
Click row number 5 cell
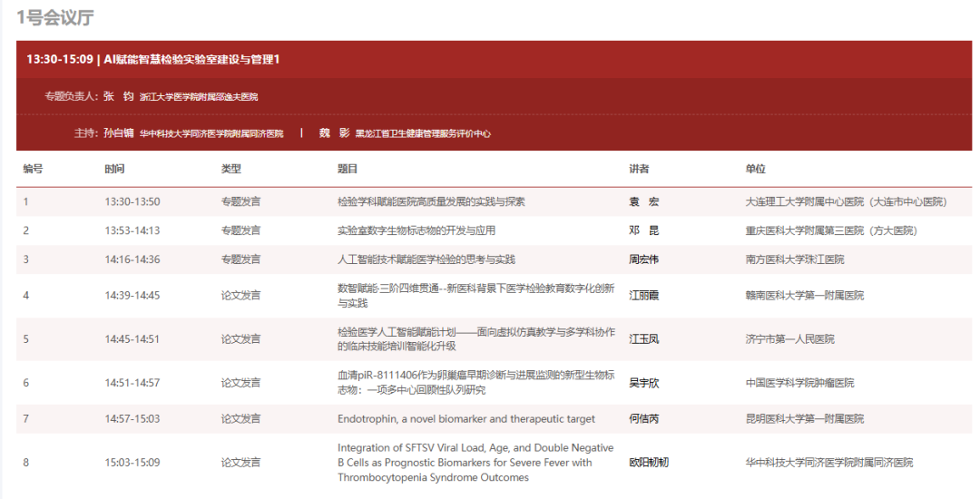pos(25,339)
